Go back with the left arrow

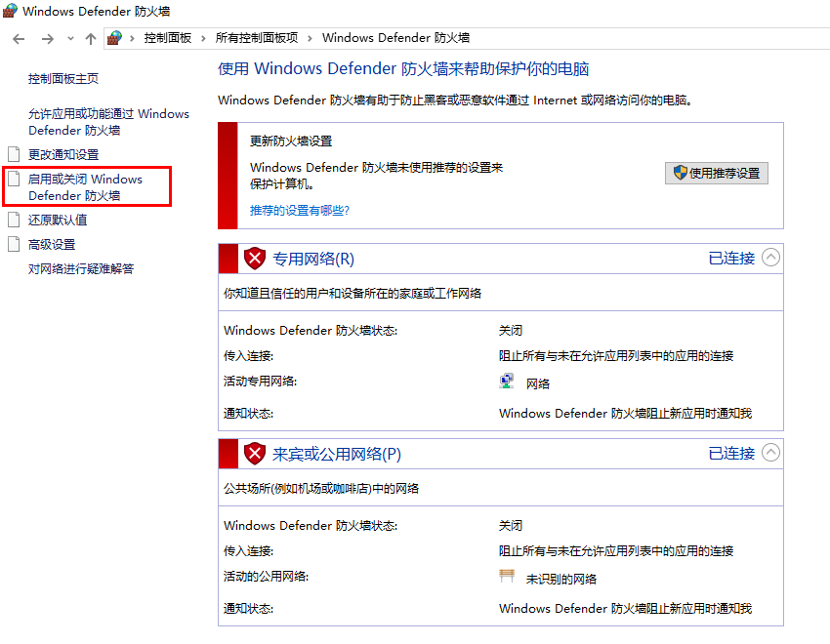point(19,39)
